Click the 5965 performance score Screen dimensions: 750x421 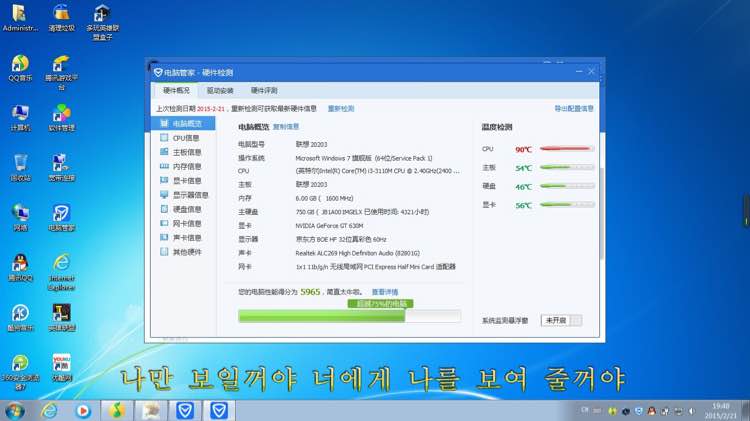tap(310, 292)
